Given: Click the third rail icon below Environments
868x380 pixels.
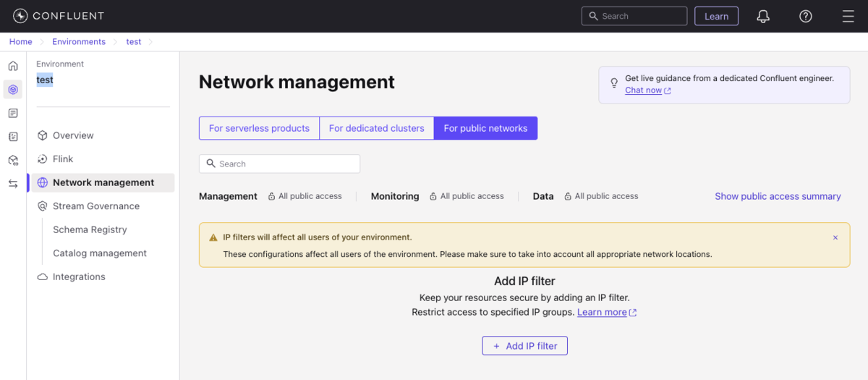Looking at the screenshot, I should pyautogui.click(x=13, y=113).
